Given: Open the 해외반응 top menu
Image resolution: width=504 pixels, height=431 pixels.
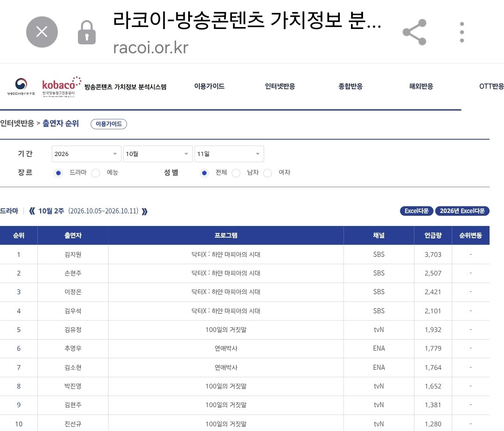Looking at the screenshot, I should (x=421, y=86).
